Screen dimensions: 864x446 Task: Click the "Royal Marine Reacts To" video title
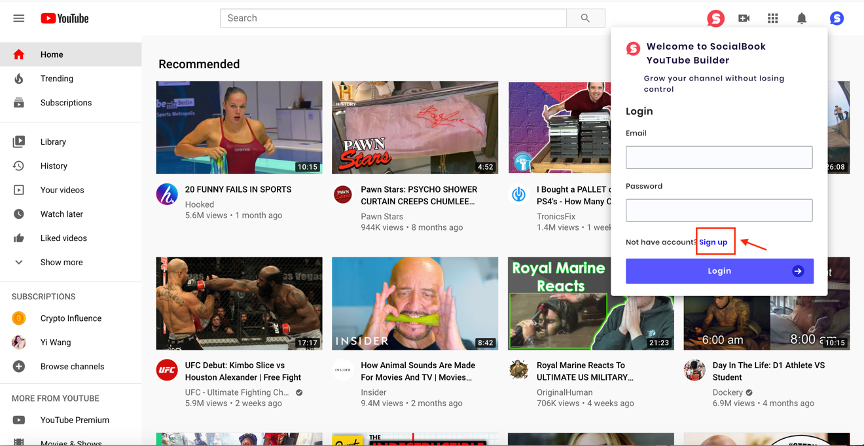click(x=584, y=372)
